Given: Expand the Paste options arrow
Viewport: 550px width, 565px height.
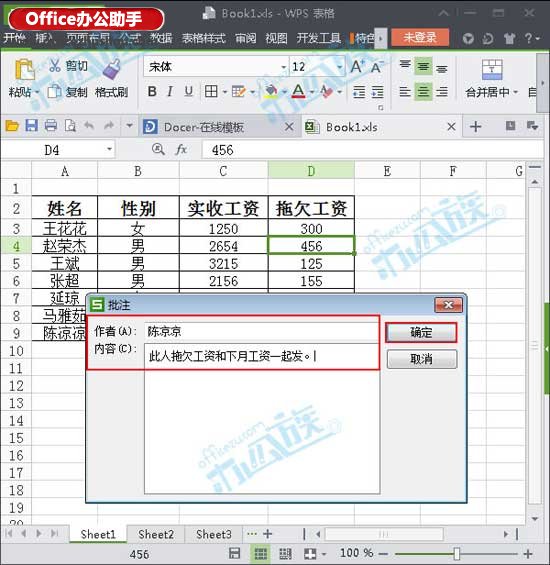Looking at the screenshot, I should tap(37, 92).
